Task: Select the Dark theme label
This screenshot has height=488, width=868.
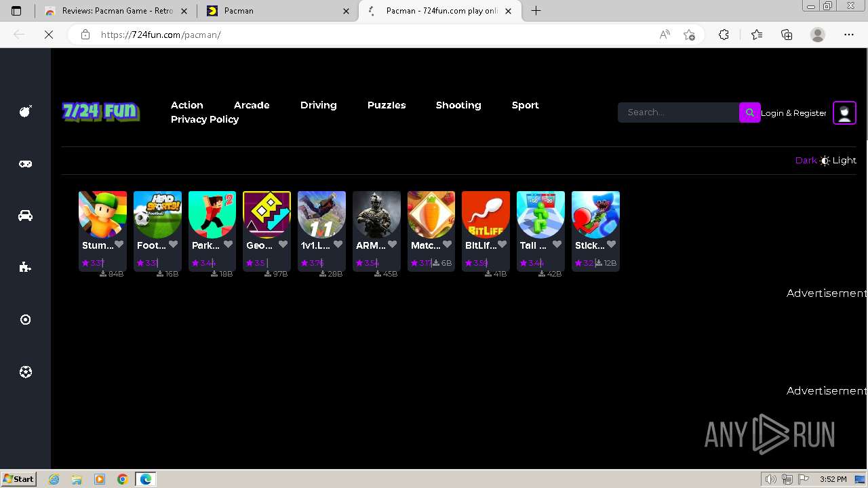Action: [806, 161]
